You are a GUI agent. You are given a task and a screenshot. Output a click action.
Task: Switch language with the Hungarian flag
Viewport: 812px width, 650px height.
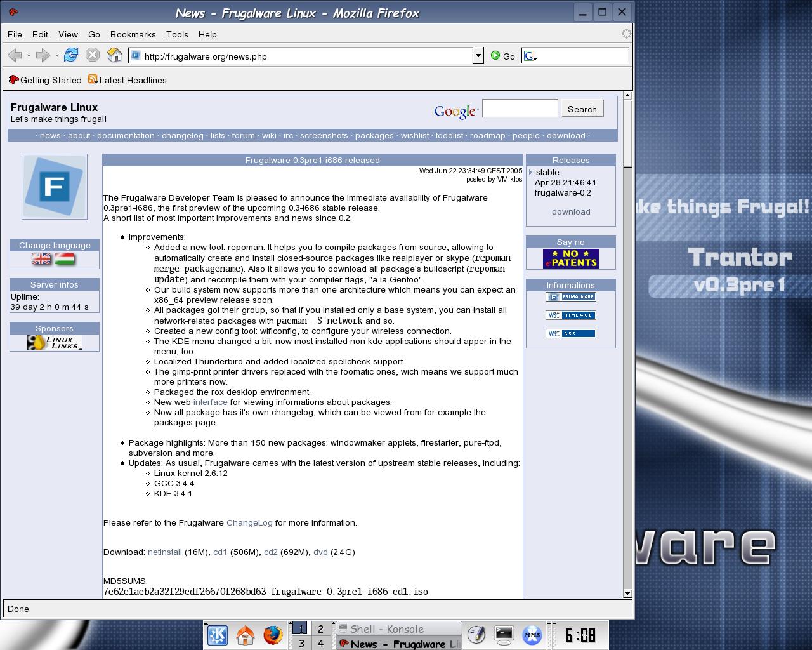pos(65,259)
